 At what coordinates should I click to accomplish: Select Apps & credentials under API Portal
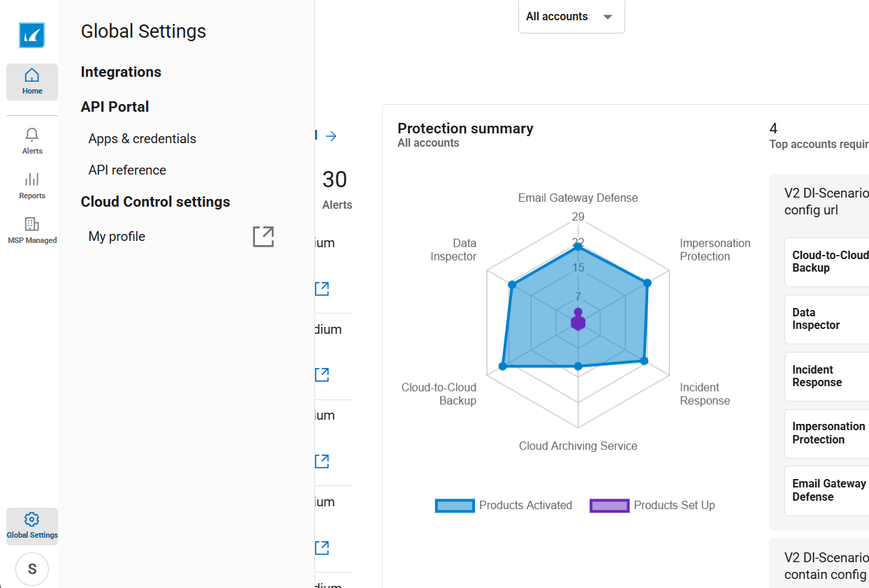coord(143,139)
